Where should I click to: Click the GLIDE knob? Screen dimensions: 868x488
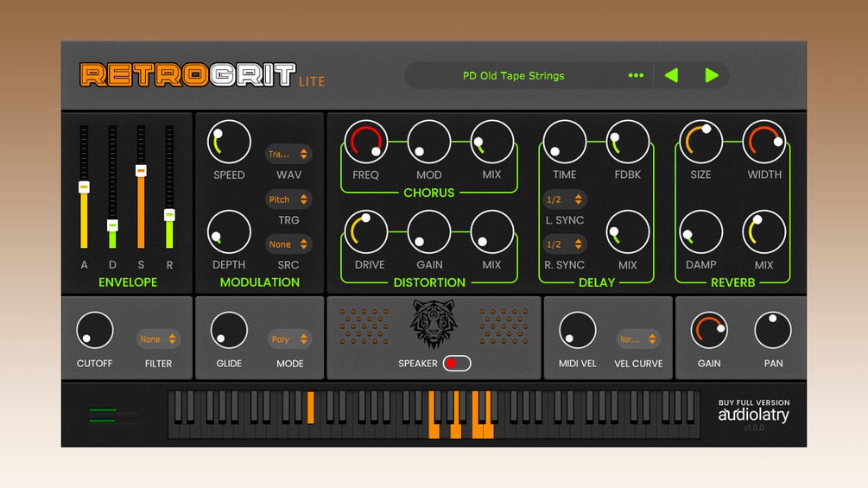tap(229, 330)
